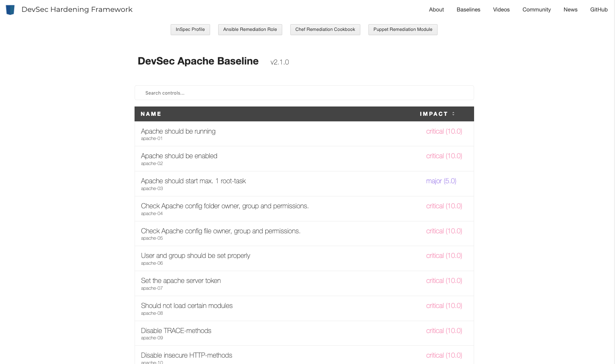Screen dimensions: 615x364
Task: Open the Community menu item
Action: 536,9
